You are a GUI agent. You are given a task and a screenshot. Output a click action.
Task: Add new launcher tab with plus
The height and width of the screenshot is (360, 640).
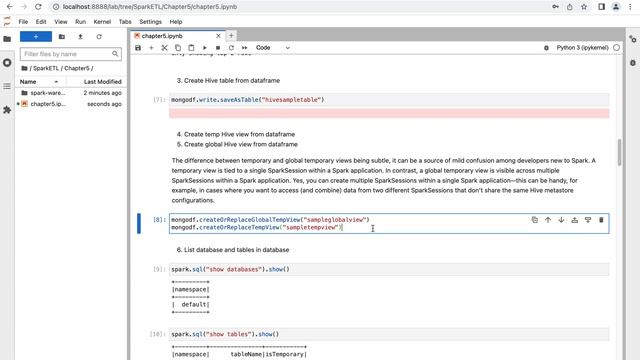coord(231,36)
